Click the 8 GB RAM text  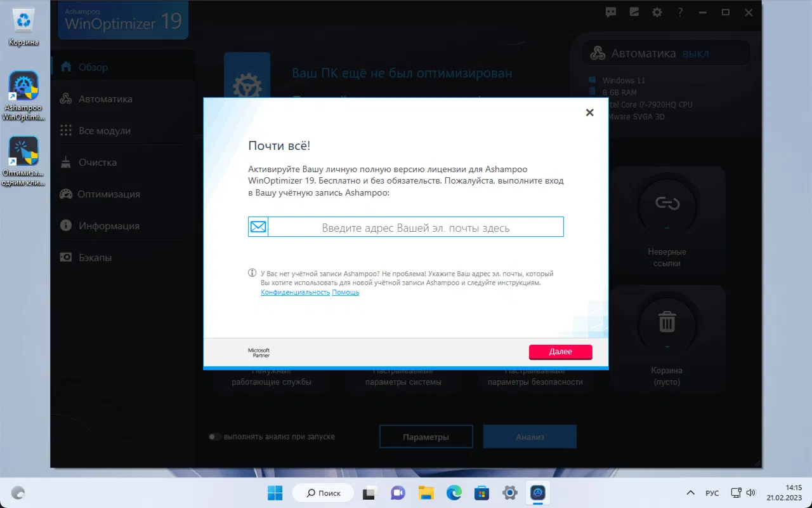(621, 93)
